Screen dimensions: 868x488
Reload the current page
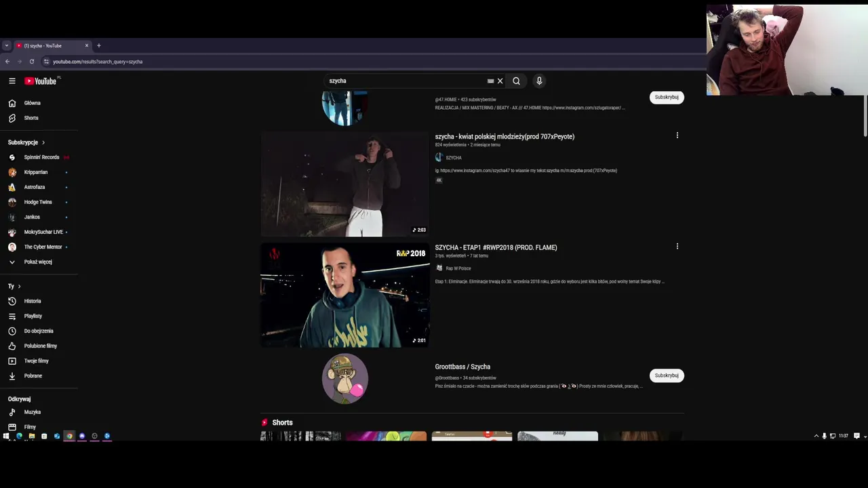tap(31, 62)
